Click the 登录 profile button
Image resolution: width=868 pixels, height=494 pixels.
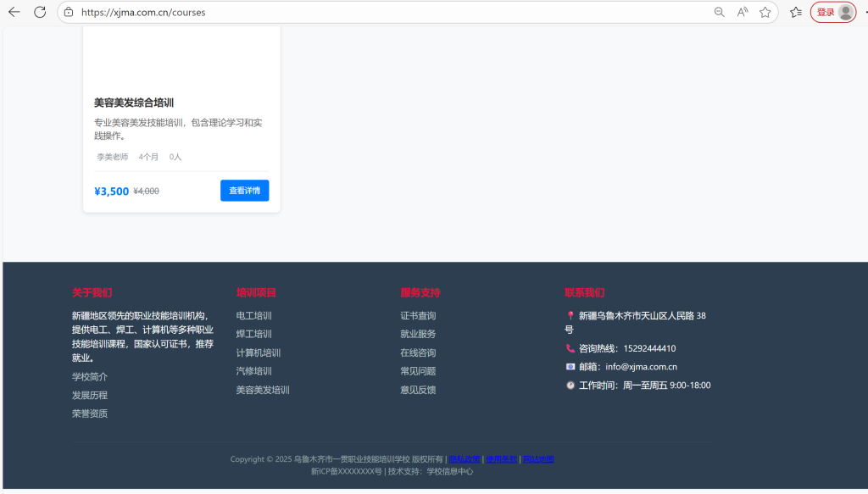(x=833, y=12)
